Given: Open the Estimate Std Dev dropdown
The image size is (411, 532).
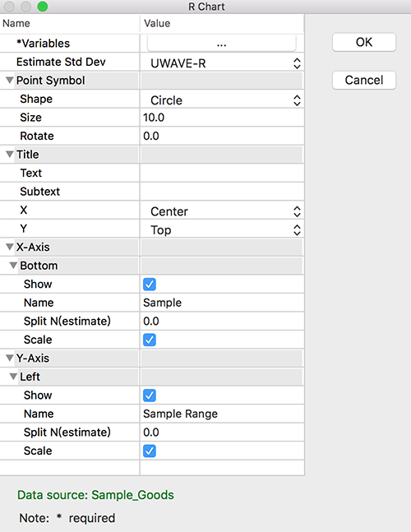Looking at the screenshot, I should tap(222, 63).
